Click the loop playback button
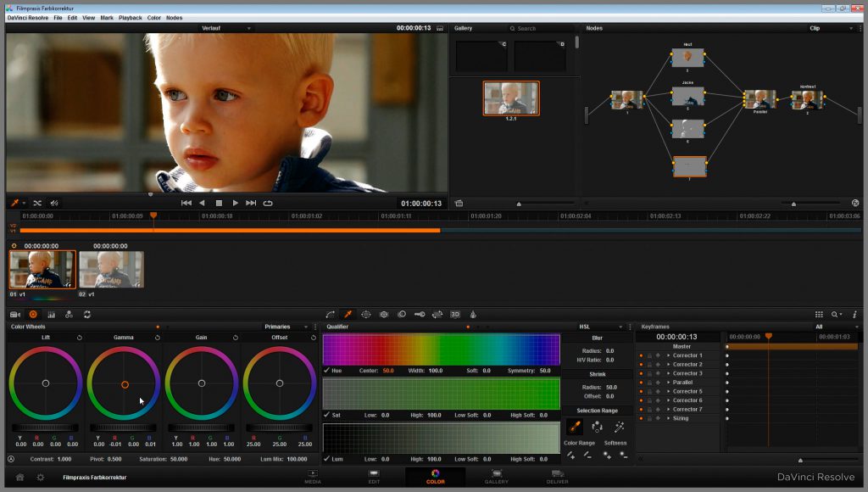Viewport: 868px width, 492px height. pyautogui.click(x=269, y=203)
